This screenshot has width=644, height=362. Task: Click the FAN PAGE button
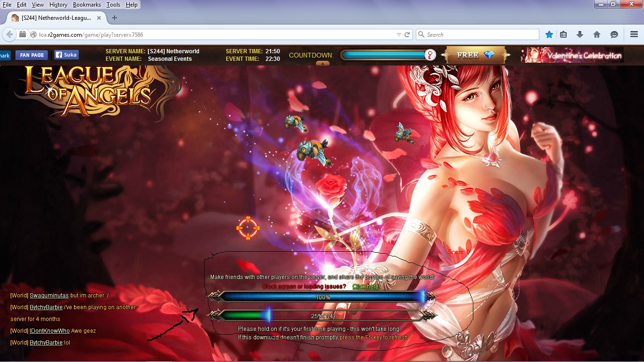click(x=32, y=55)
